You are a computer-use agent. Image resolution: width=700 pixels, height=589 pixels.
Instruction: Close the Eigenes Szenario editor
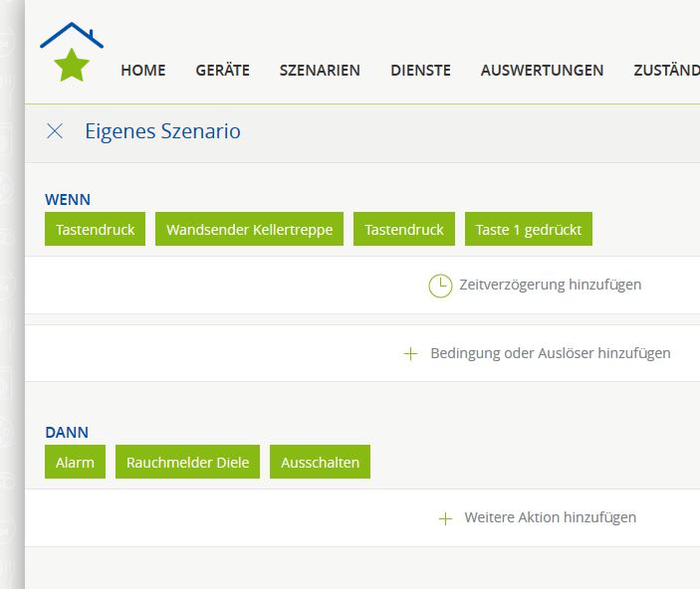coord(55,131)
